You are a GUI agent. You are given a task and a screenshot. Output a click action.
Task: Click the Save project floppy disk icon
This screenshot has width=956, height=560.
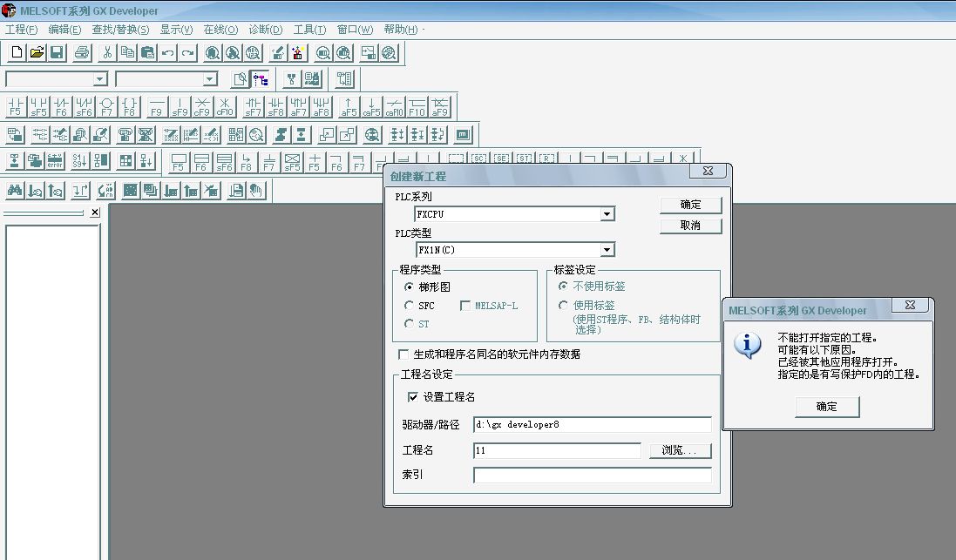[57, 53]
